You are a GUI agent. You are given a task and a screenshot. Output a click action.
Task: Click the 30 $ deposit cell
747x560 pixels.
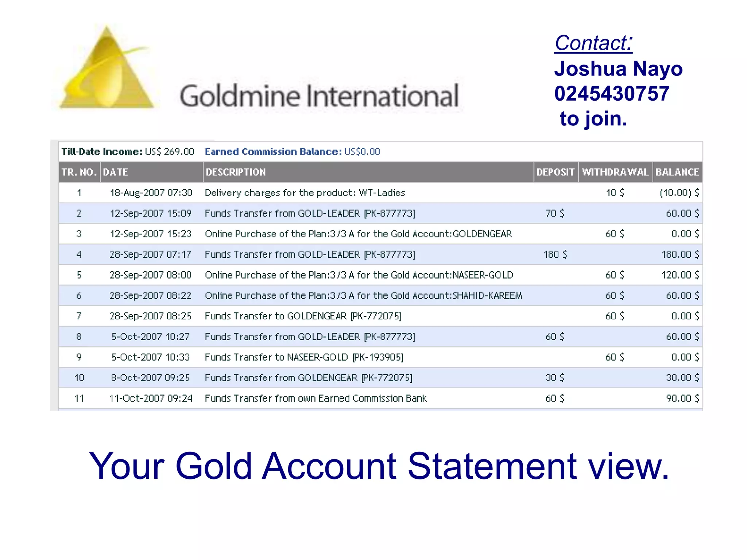(x=555, y=378)
